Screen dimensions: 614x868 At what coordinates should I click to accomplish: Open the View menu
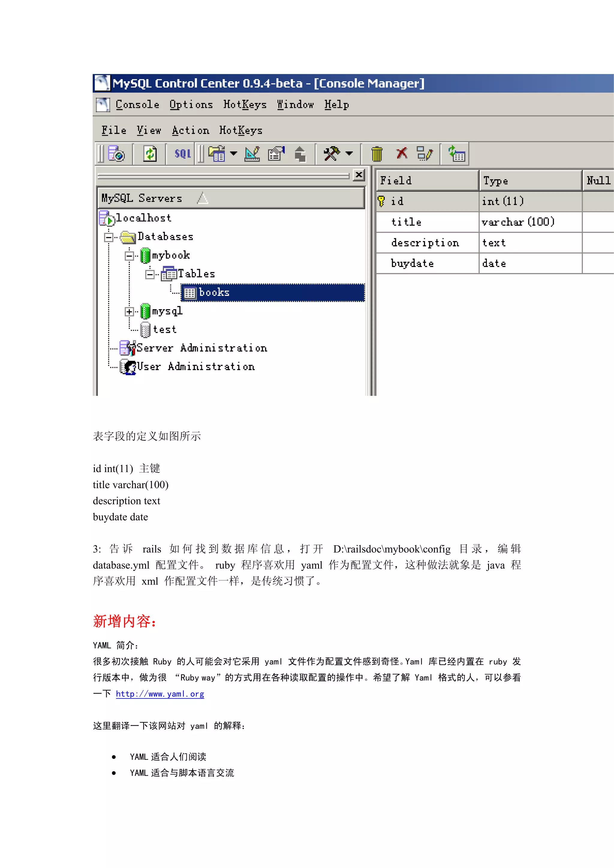pyautogui.click(x=149, y=130)
